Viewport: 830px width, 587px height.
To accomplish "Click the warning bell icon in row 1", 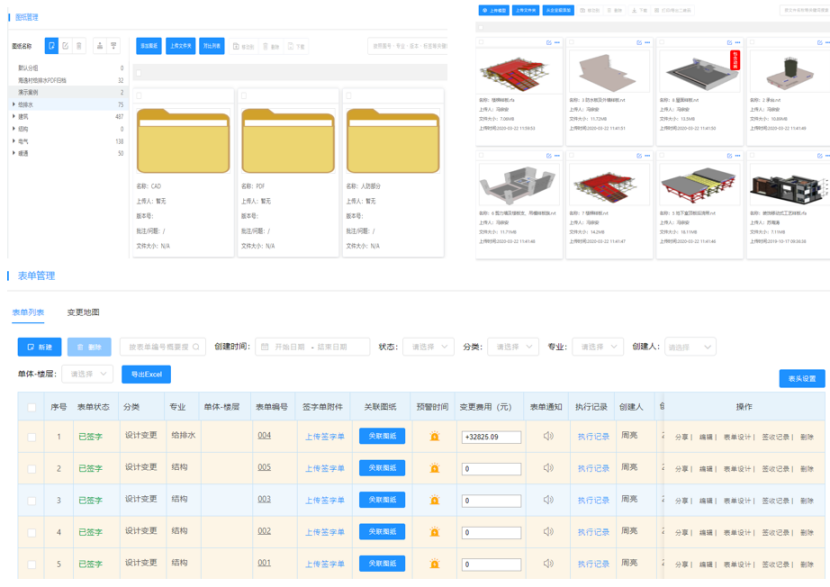I will tap(435, 436).
